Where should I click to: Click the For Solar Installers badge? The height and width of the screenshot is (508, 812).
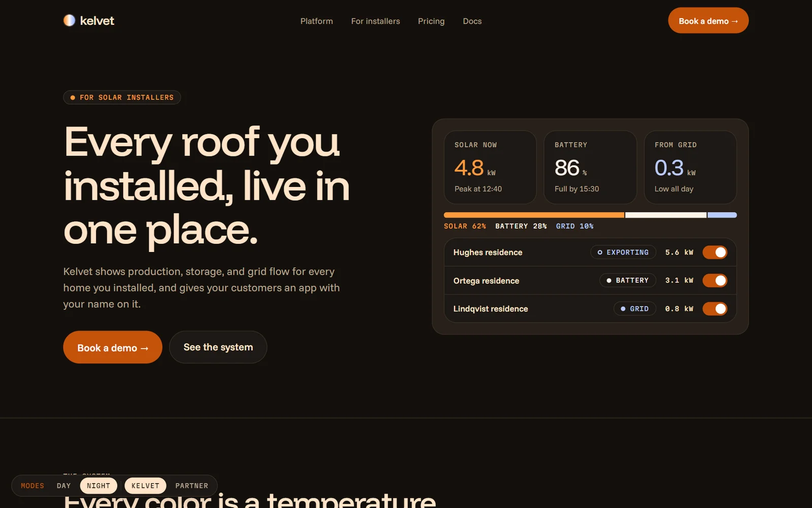[122, 97]
